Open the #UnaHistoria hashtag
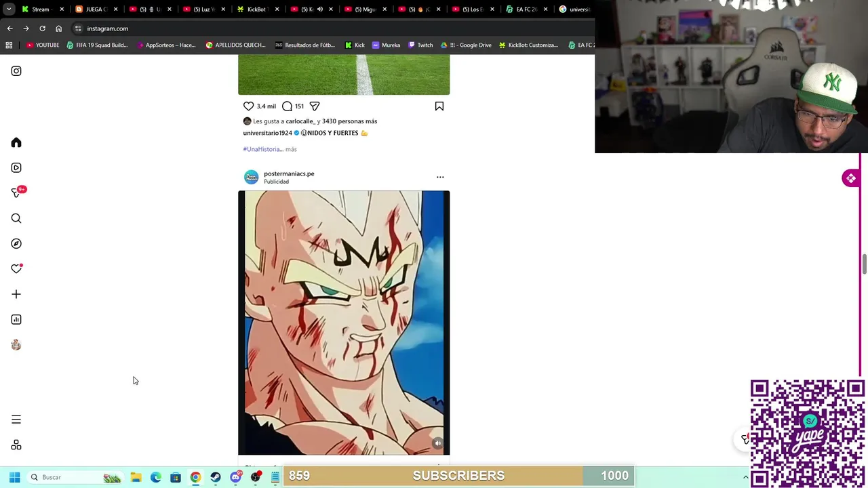The height and width of the screenshot is (488, 868). (261, 149)
